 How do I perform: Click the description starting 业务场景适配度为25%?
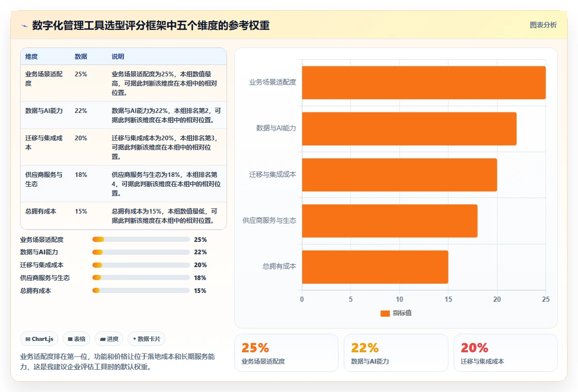click(x=165, y=83)
